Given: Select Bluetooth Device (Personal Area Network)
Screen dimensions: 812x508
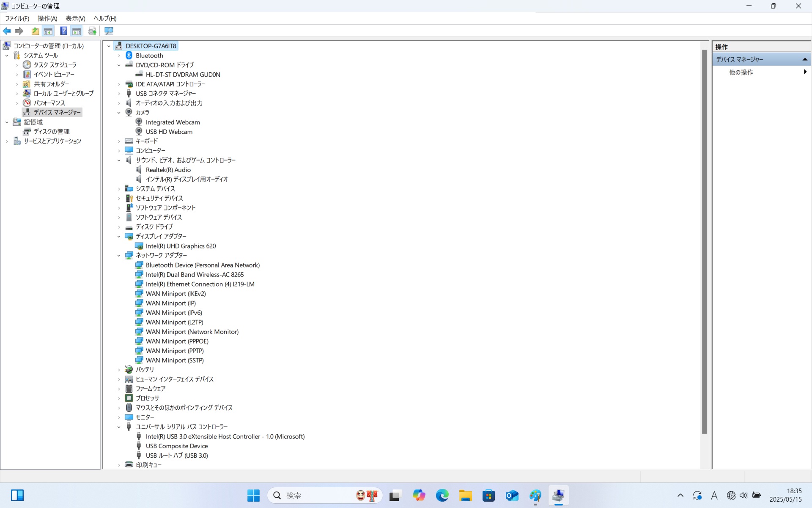Looking at the screenshot, I should 203,265.
